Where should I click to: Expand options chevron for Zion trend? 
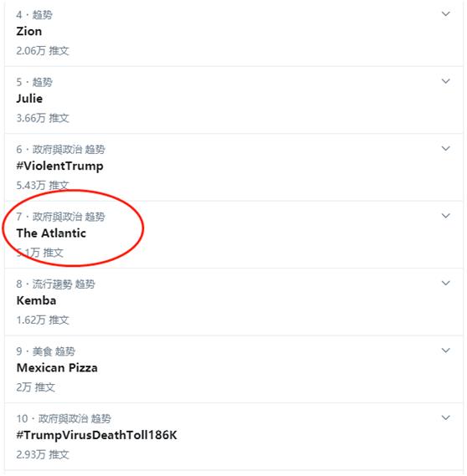[x=445, y=13]
